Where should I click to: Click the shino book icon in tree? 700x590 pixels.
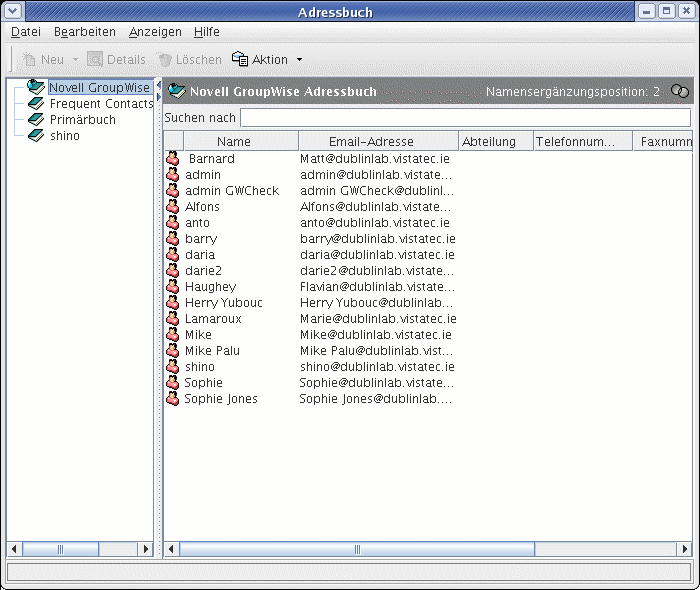click(x=36, y=136)
